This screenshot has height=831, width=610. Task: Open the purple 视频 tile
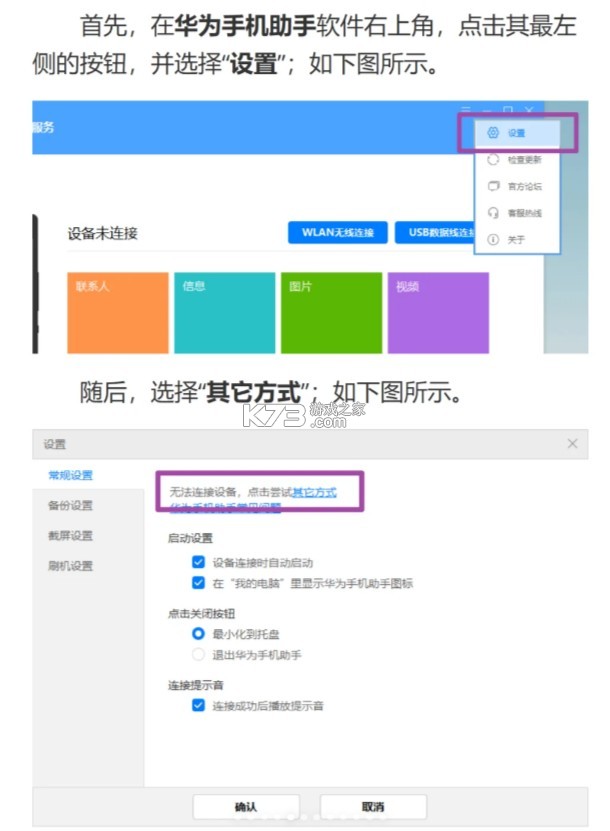438,313
